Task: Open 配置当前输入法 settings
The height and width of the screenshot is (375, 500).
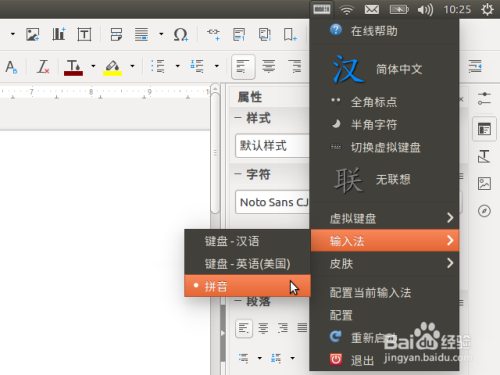Action: coord(384,293)
